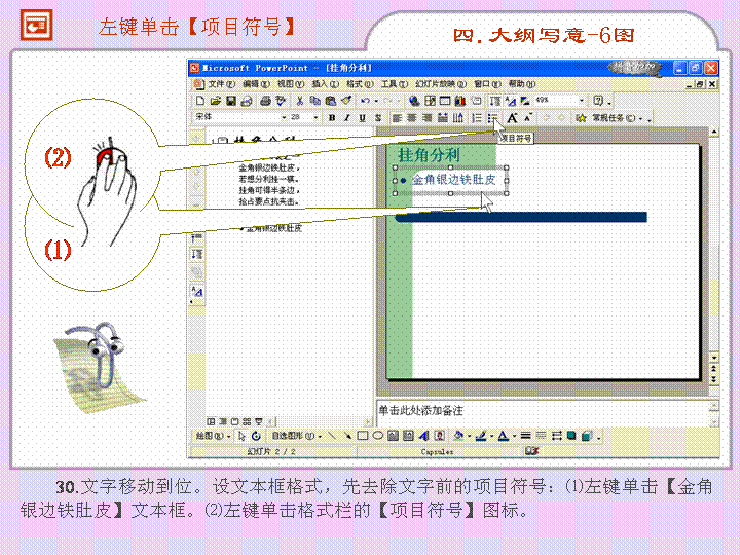The image size is (740, 555).
Task: Click the font color A swatch
Action: (x=503, y=436)
